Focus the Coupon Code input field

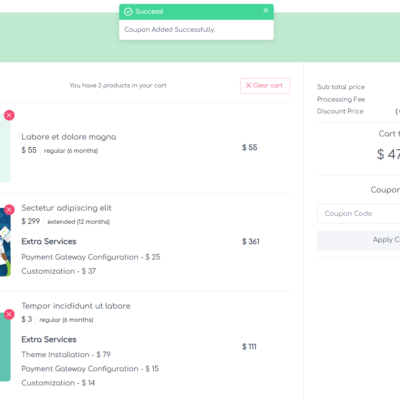click(x=358, y=214)
